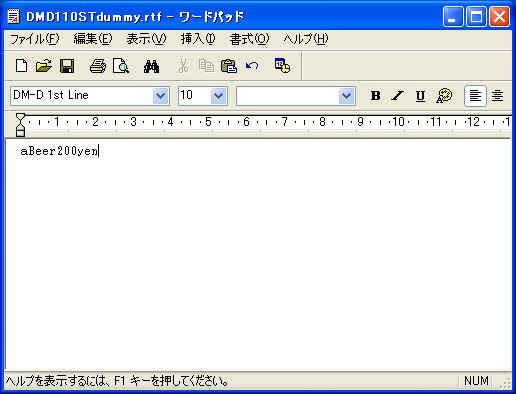Open a file with the folder icon
This screenshot has height=394, width=516.
(x=44, y=66)
